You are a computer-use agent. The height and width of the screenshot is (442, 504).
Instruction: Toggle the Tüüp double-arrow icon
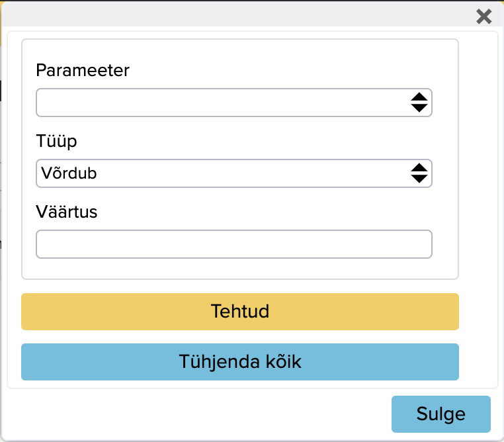coord(419,173)
